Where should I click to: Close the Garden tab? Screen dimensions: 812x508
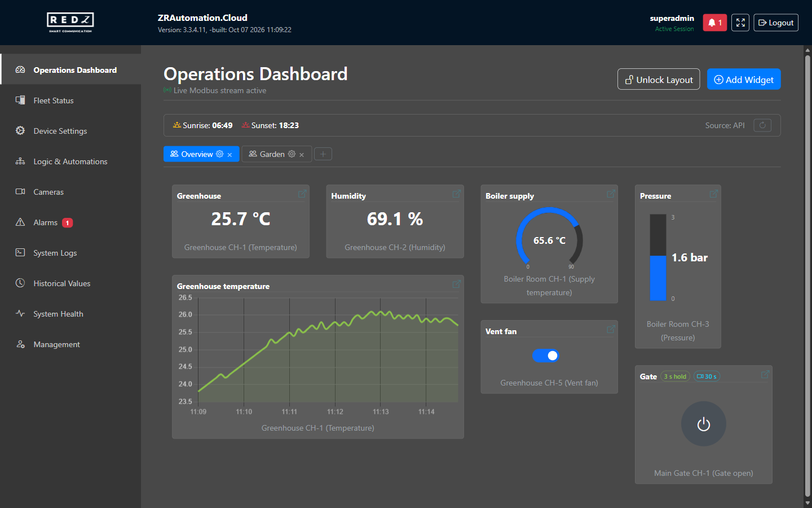[302, 155]
